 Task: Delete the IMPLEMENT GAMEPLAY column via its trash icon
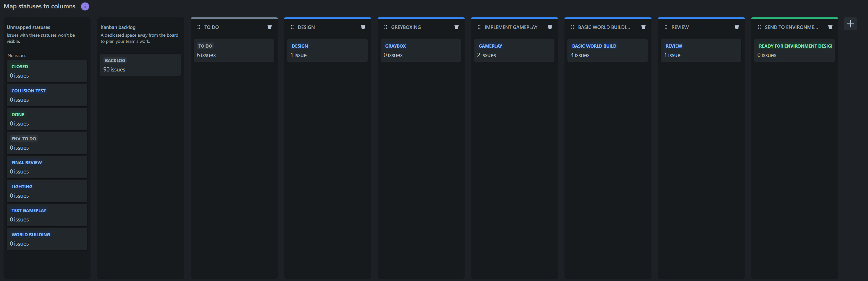point(550,27)
